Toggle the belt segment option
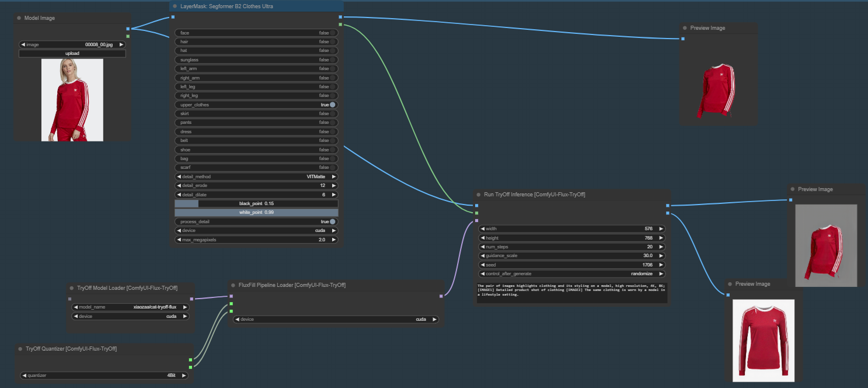This screenshot has height=388, width=868. point(256,141)
